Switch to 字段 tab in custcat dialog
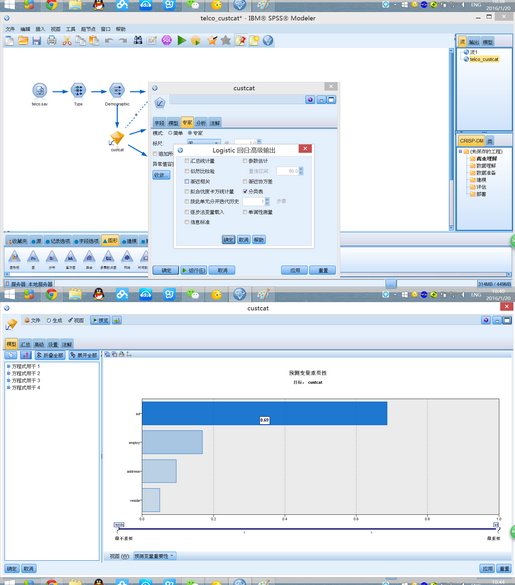This screenshot has width=515, height=585. point(159,123)
